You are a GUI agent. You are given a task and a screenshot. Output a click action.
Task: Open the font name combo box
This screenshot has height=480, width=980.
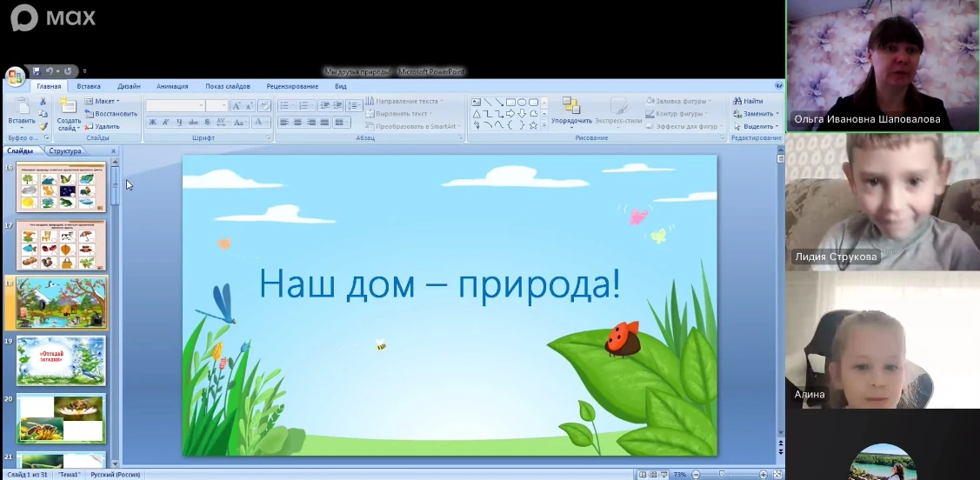(x=175, y=105)
